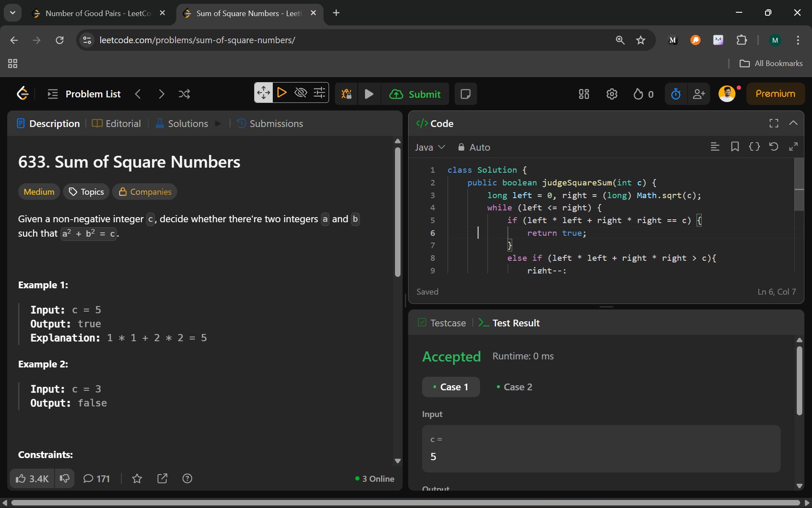Reset code with the undo arrow icon
The width and height of the screenshot is (812, 508).
click(774, 147)
